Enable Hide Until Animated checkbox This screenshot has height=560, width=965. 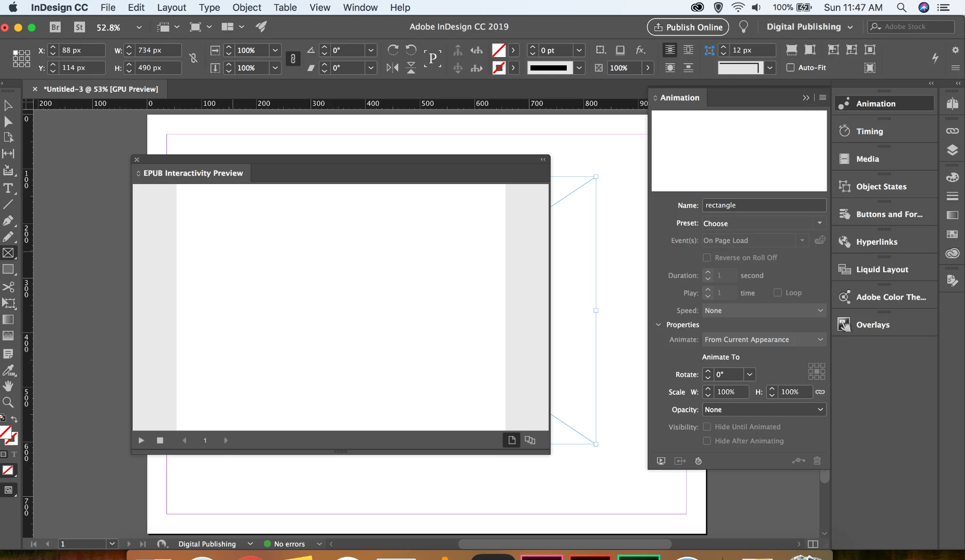pyautogui.click(x=707, y=427)
